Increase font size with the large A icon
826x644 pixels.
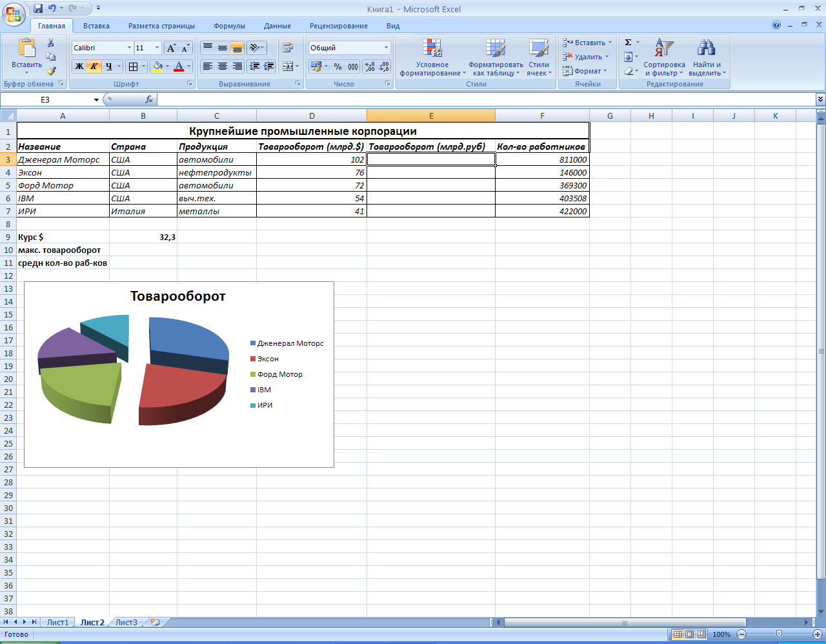pos(171,48)
